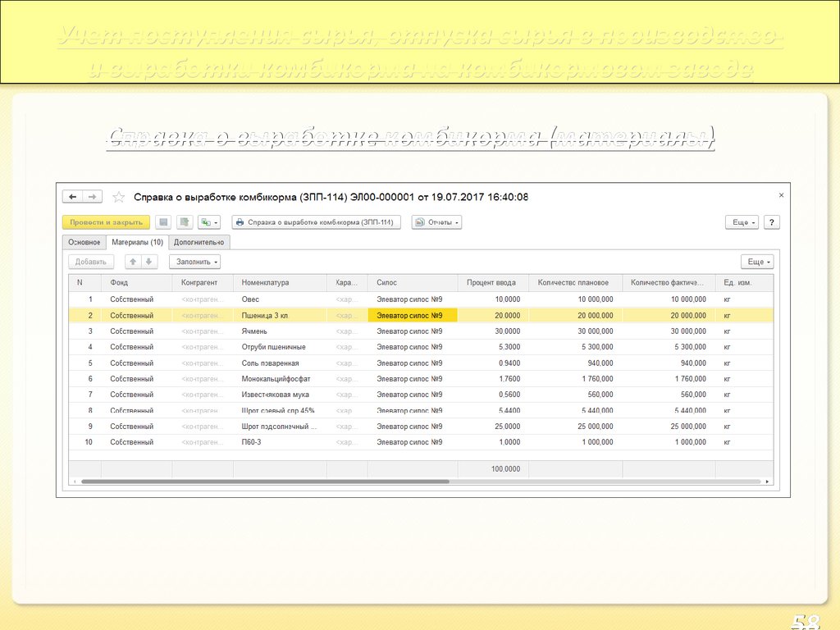Add document to favorites with star icon

[119, 197]
